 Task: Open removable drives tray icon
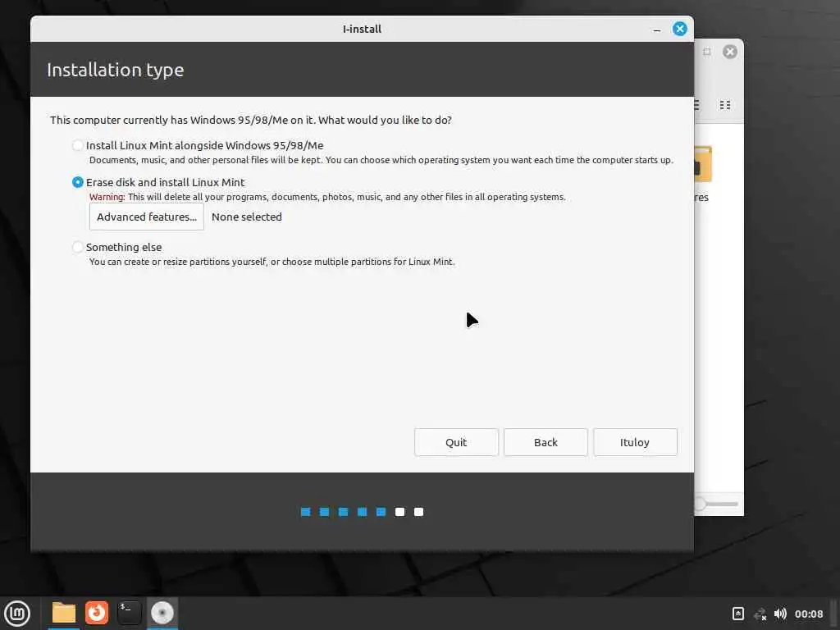click(x=737, y=614)
